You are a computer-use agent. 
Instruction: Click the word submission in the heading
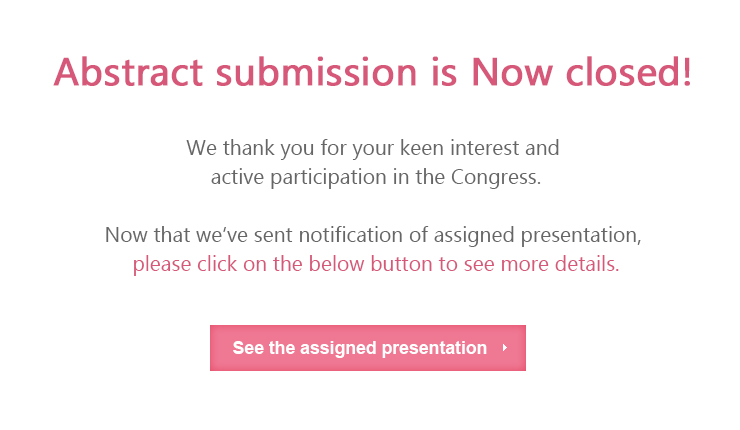[317, 72]
